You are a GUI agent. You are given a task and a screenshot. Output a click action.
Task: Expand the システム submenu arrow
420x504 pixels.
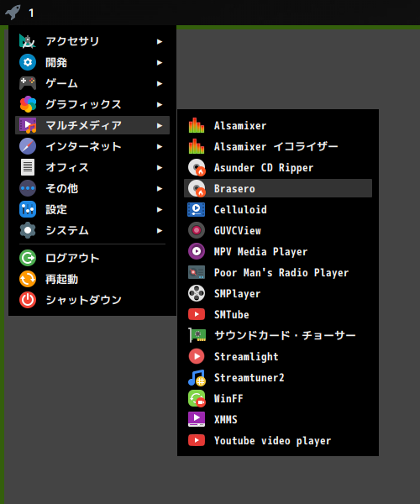[160, 230]
